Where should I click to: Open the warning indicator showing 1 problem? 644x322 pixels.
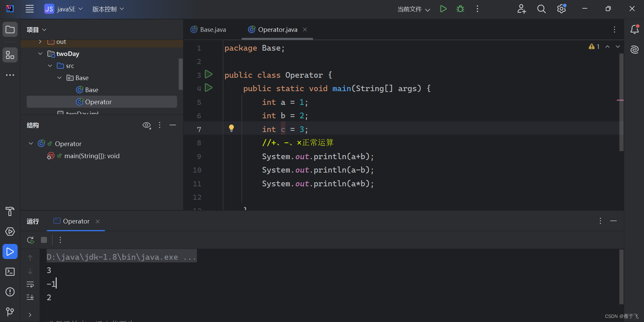coord(594,47)
